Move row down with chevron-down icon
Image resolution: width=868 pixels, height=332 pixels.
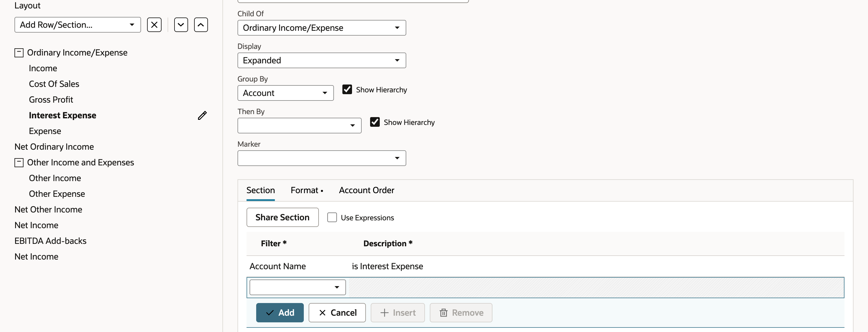(181, 25)
